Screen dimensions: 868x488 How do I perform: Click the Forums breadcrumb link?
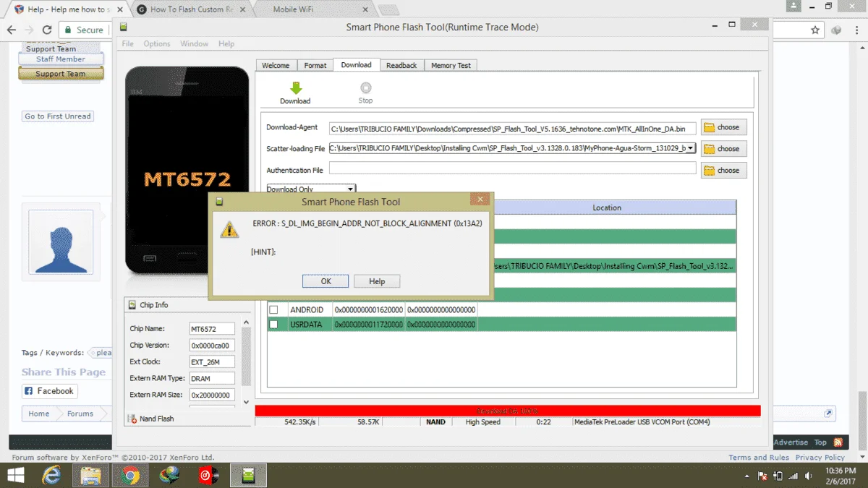[80, 414]
